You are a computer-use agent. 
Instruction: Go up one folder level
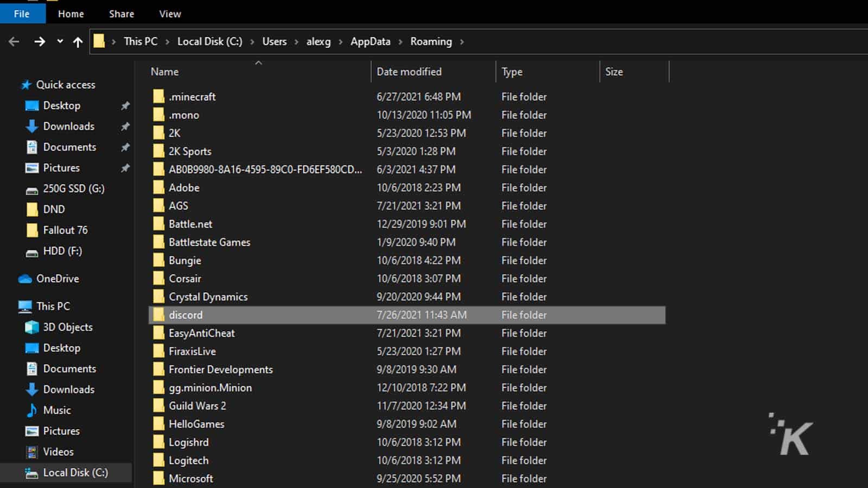(x=78, y=42)
